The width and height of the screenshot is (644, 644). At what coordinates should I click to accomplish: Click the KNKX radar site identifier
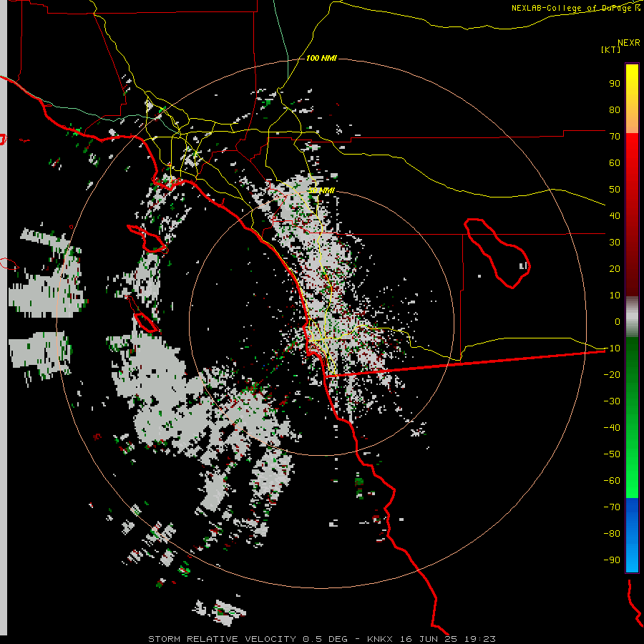coord(379,639)
